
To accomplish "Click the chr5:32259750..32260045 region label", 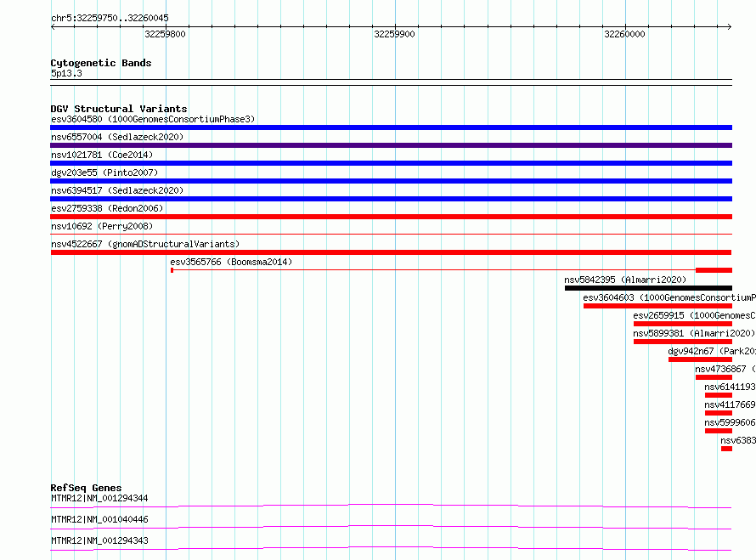I will tap(110, 18).
